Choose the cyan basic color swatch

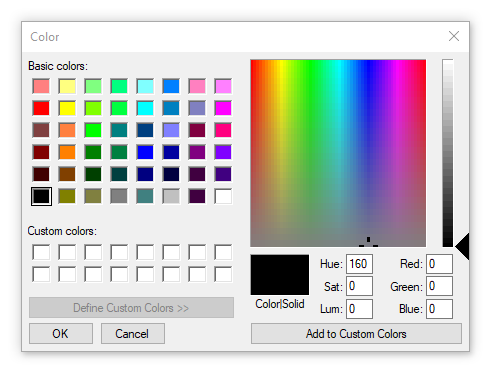145,108
